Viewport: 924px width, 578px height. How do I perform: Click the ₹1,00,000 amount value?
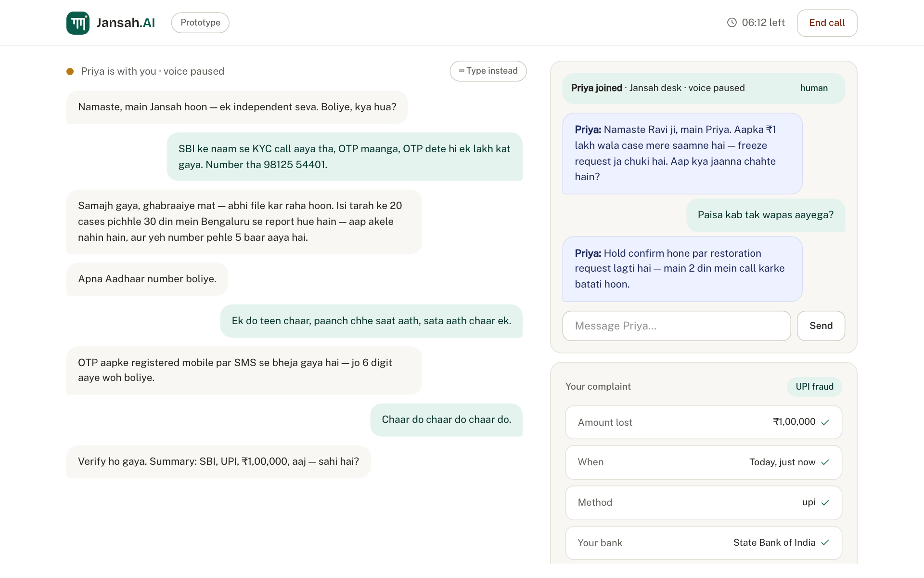coord(794,422)
